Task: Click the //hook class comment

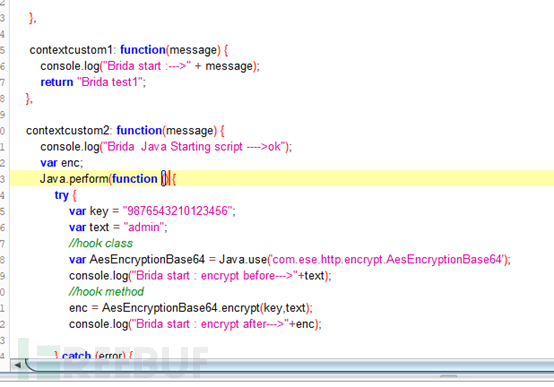Action: pos(101,243)
